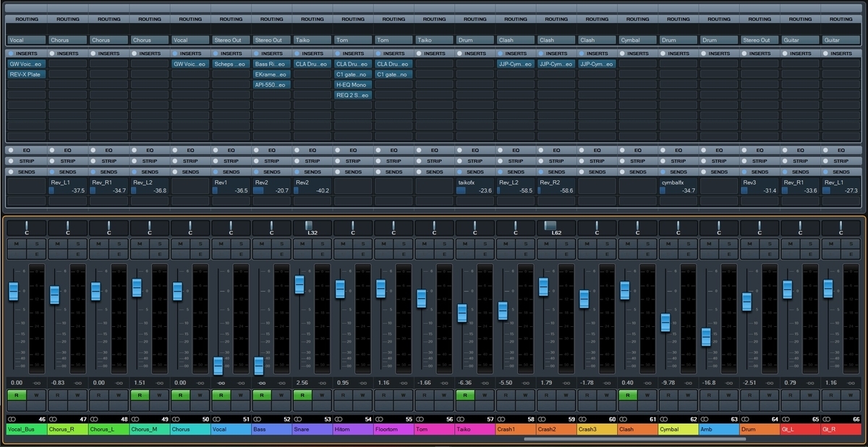Image resolution: width=868 pixels, height=447 pixels.
Task: Open the EKrame insert plugin on Bass
Action: coord(271,74)
